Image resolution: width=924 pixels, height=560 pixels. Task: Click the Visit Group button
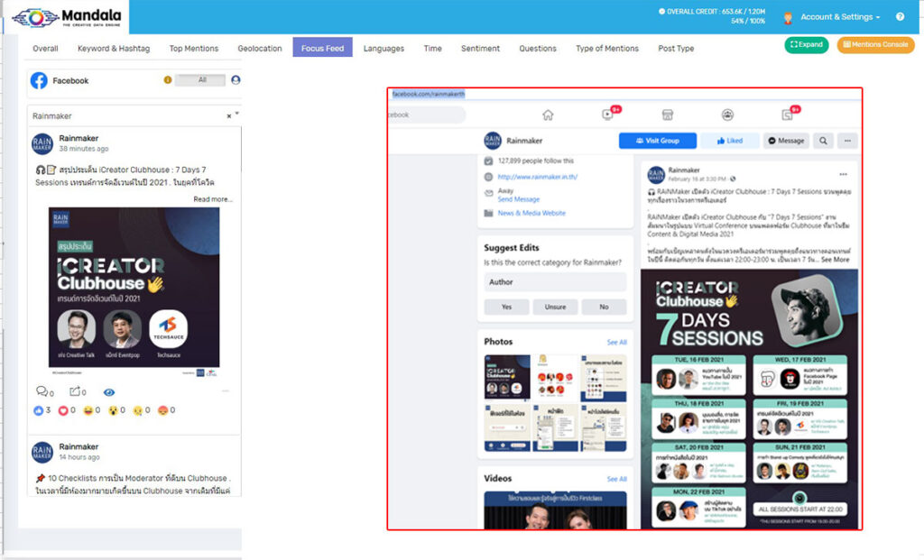[658, 141]
